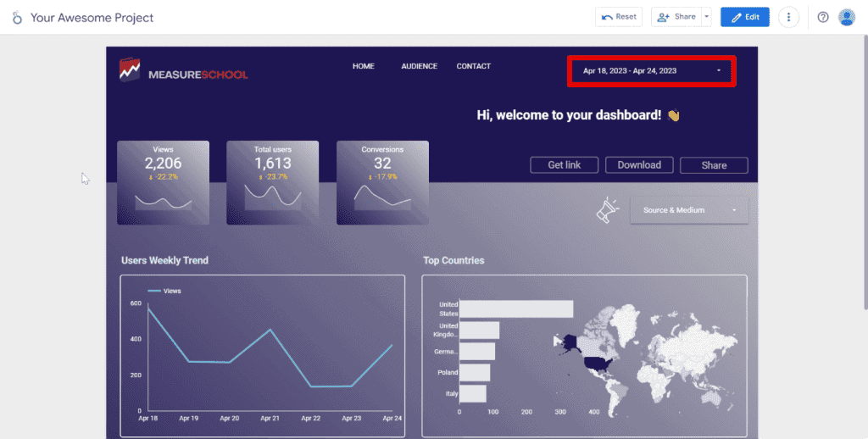This screenshot has width=868, height=439.
Task: Expand the Share options dropdown arrow
Action: click(x=706, y=17)
